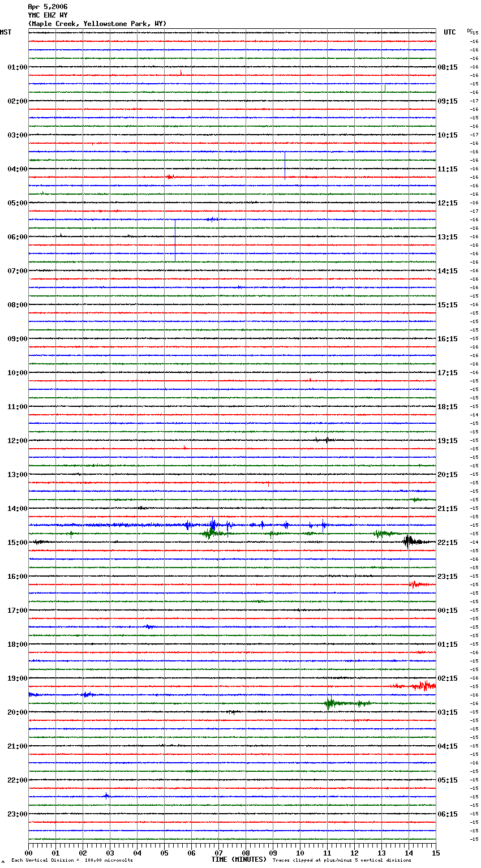The height and width of the screenshot is (868, 481).
Task: Select the '02:00' MST time label
Action: pos(18,101)
